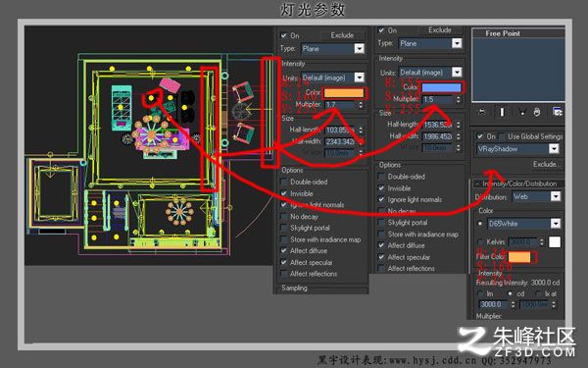This screenshot has width=588, height=368.
Task: Click Remove Modifier trash icon
Action: coord(537,112)
